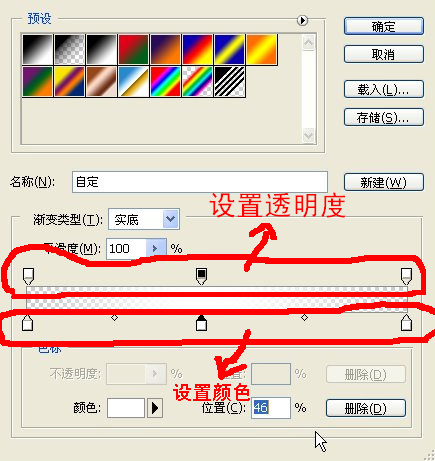Image resolution: width=435 pixels, height=461 pixels.
Task: Click the gradient name input field
Action: 200,182
